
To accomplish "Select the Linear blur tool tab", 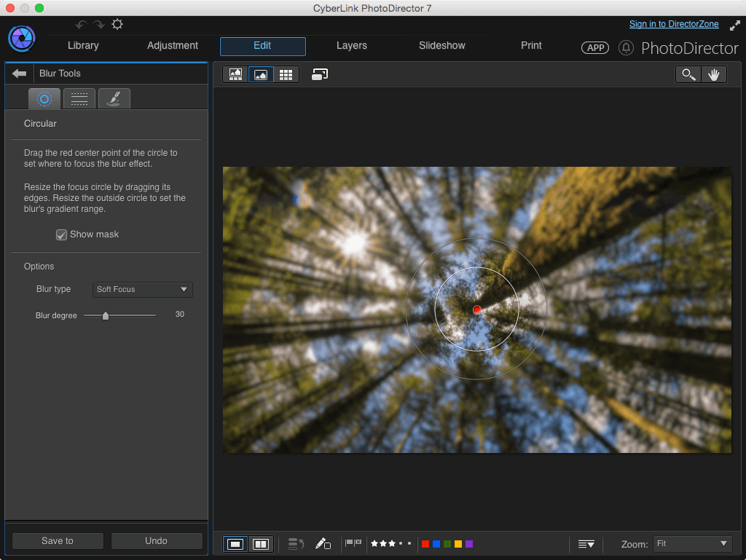I will coord(79,99).
